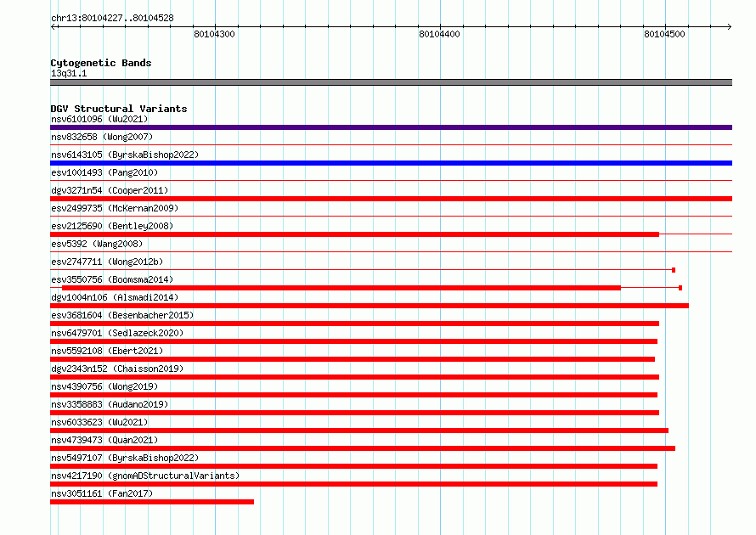Click the 80104300 ruler position label
Screen dimensions: 756x535
click(214, 34)
